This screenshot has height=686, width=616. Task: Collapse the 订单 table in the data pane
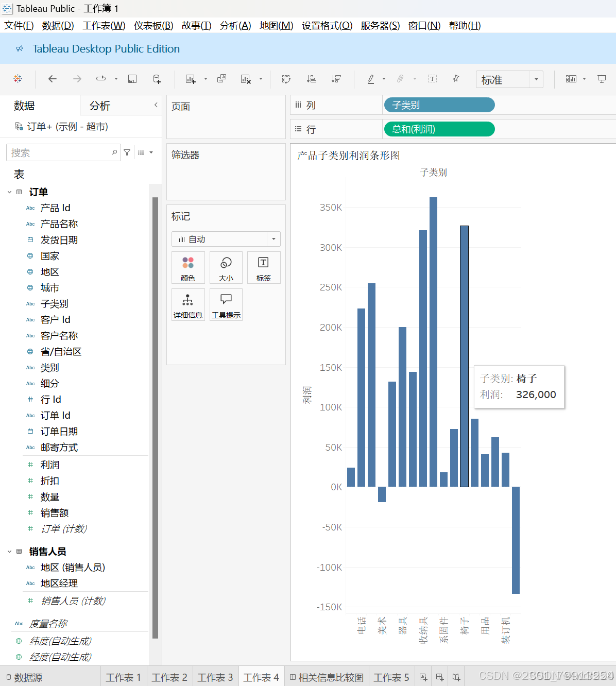9,192
